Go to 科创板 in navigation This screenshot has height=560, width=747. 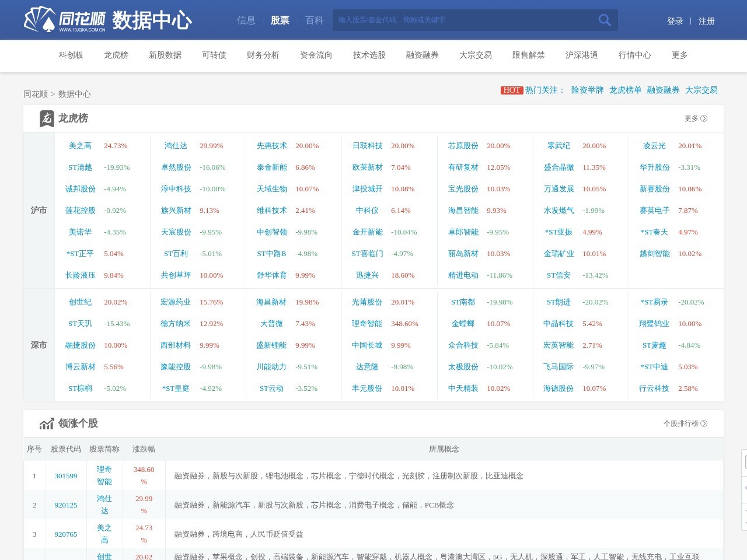(71, 55)
